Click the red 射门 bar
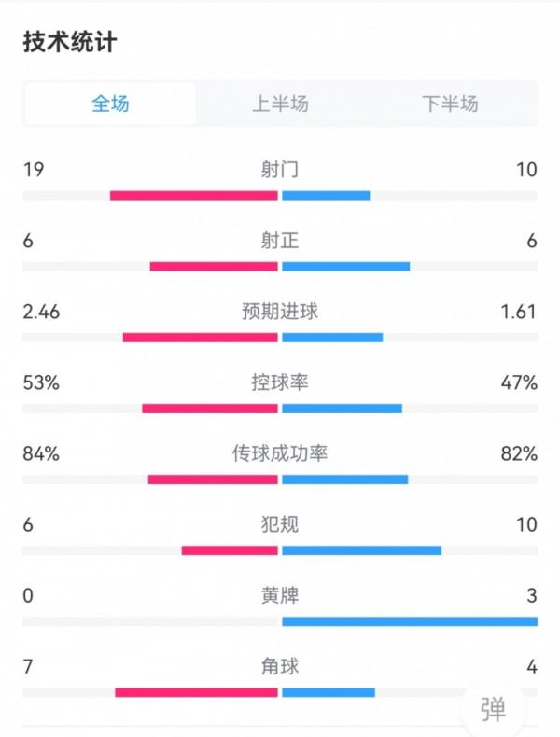560x737 pixels. pyautogui.click(x=194, y=196)
